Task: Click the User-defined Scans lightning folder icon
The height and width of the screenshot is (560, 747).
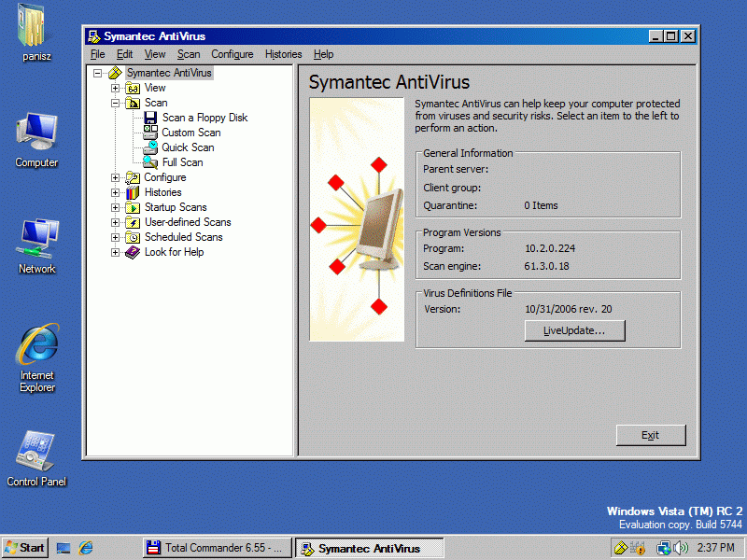Action: pyautogui.click(x=133, y=222)
